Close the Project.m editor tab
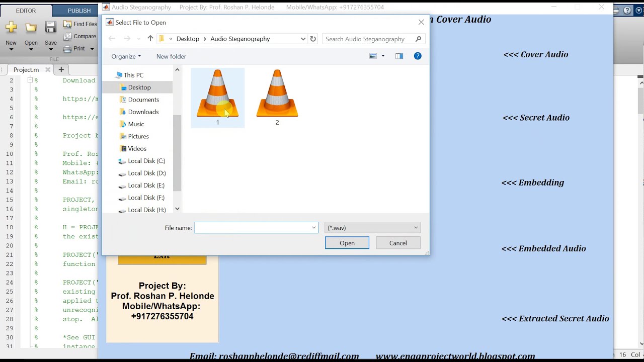 pos(48,70)
